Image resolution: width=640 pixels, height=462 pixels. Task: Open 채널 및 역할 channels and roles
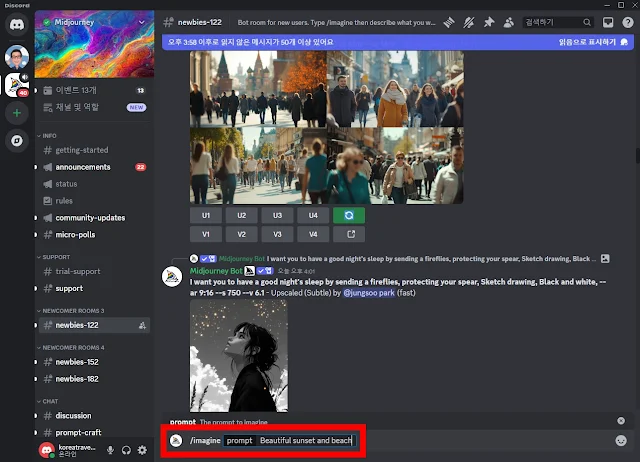[x=94, y=107]
